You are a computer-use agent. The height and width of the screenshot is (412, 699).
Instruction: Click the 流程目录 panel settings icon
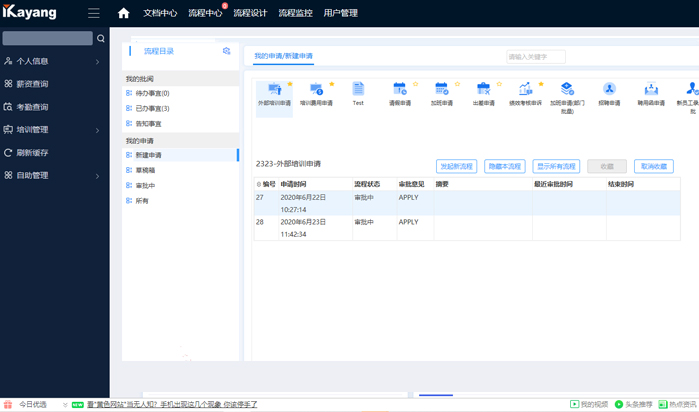226,51
